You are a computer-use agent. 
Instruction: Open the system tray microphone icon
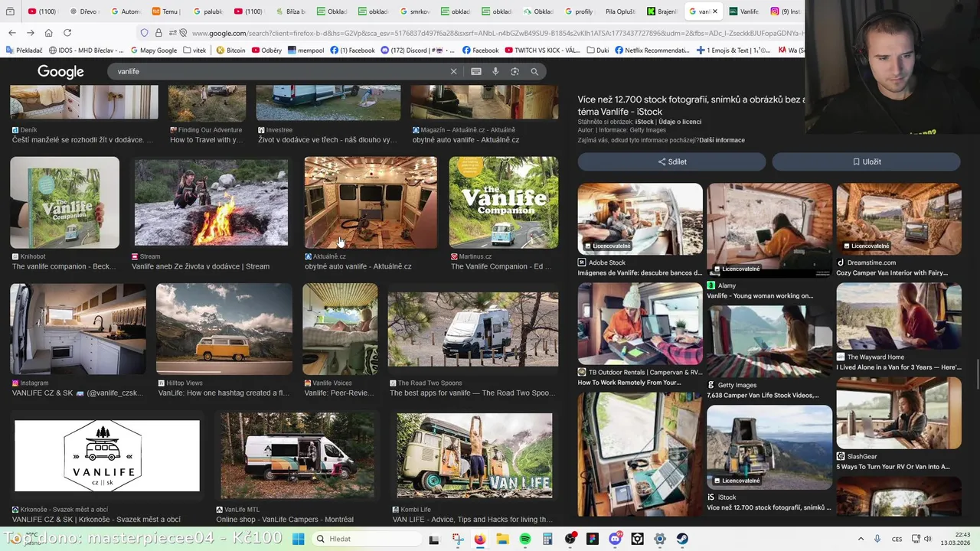click(877, 539)
